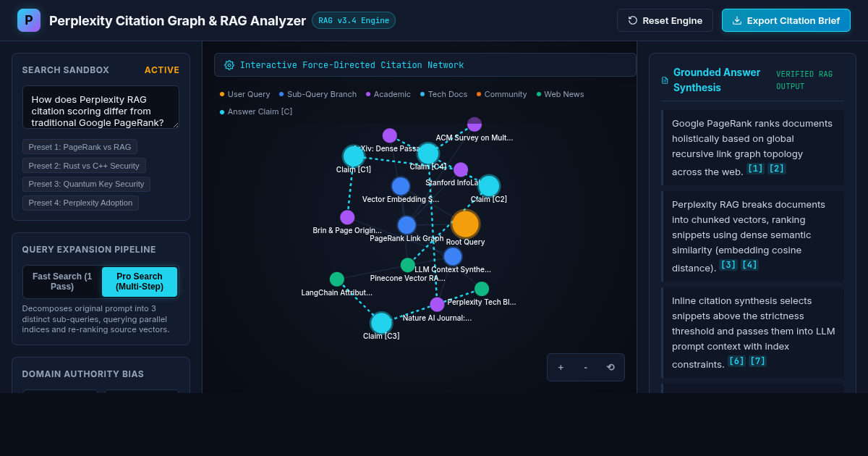The image size is (868, 456).
Task: Select the Vector Embedding sub-query node
Action: pyautogui.click(x=401, y=186)
